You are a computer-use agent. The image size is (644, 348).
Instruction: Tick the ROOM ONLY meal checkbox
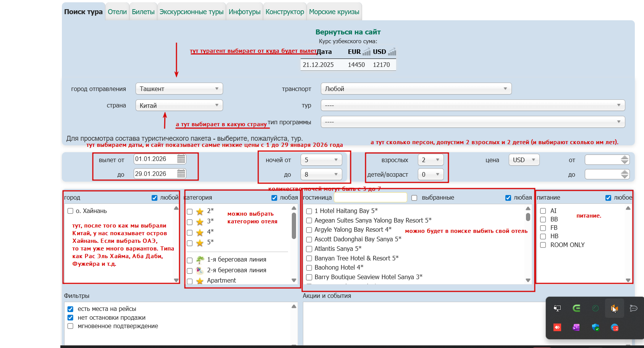[543, 245]
